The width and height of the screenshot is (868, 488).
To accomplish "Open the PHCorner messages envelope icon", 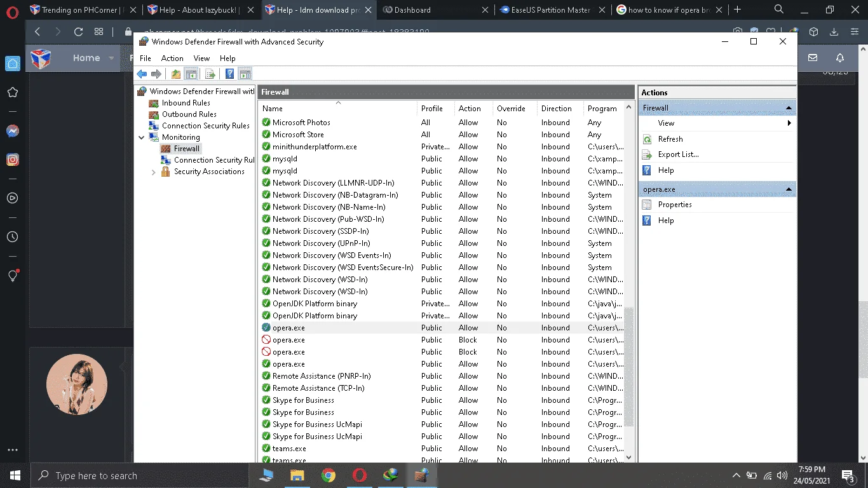I will click(813, 58).
